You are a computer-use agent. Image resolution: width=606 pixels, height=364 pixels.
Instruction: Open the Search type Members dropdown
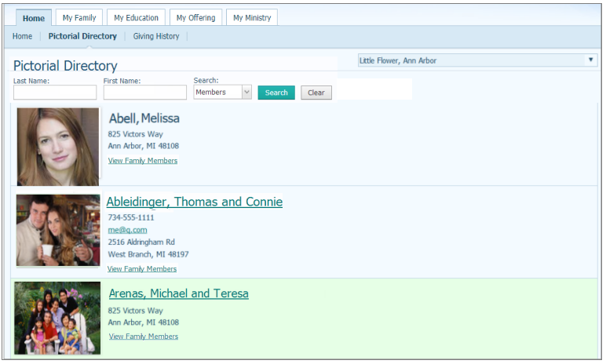click(x=223, y=93)
